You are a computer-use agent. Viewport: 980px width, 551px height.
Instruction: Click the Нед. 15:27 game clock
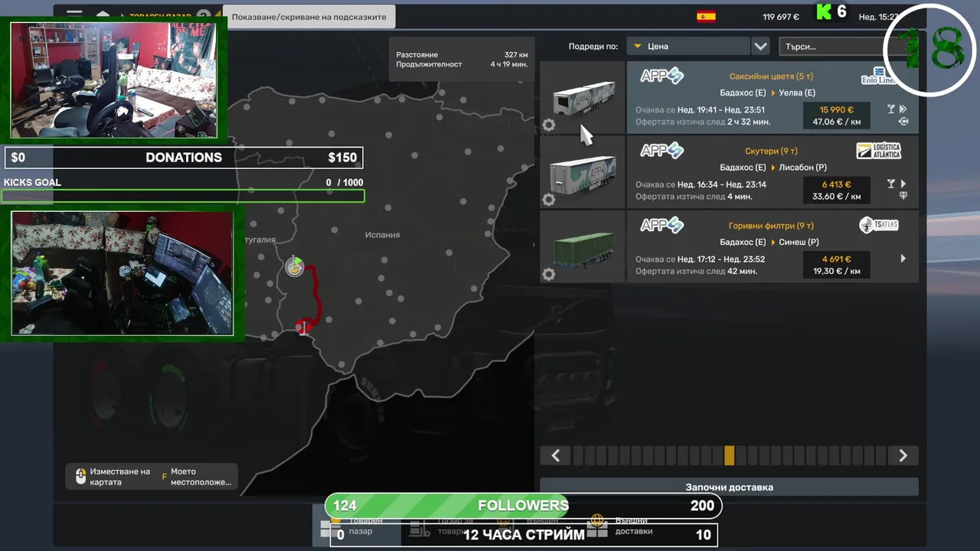pyautogui.click(x=878, y=17)
